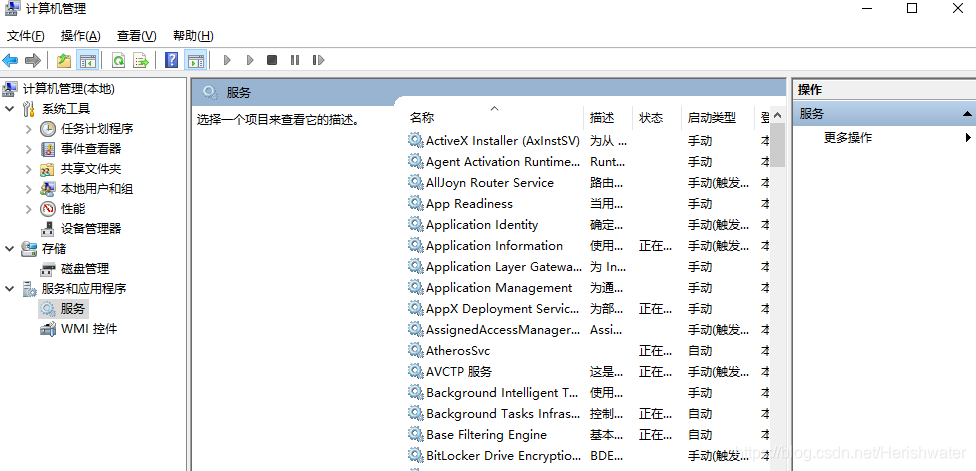Screen dimensions: 976x471
Task: Expand the 事件查看器 node arrow
Action: 29,149
